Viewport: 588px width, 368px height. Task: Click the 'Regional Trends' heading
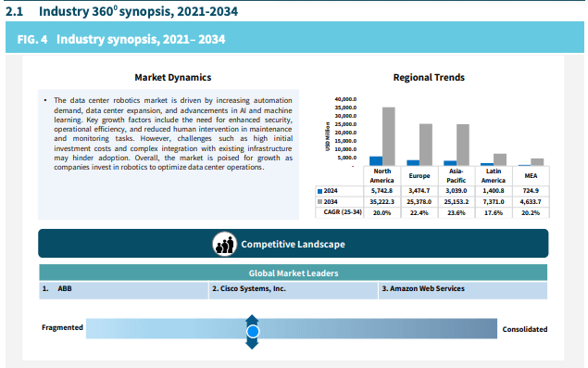coord(429,77)
